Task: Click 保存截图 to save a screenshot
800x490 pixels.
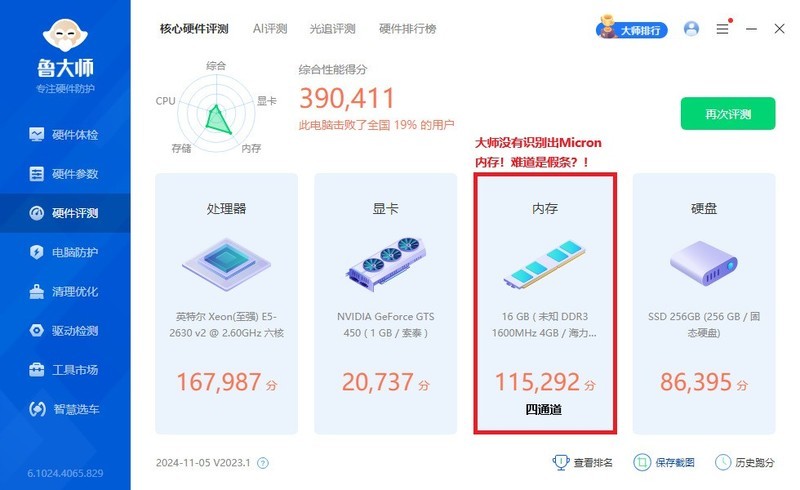Action: (x=664, y=462)
